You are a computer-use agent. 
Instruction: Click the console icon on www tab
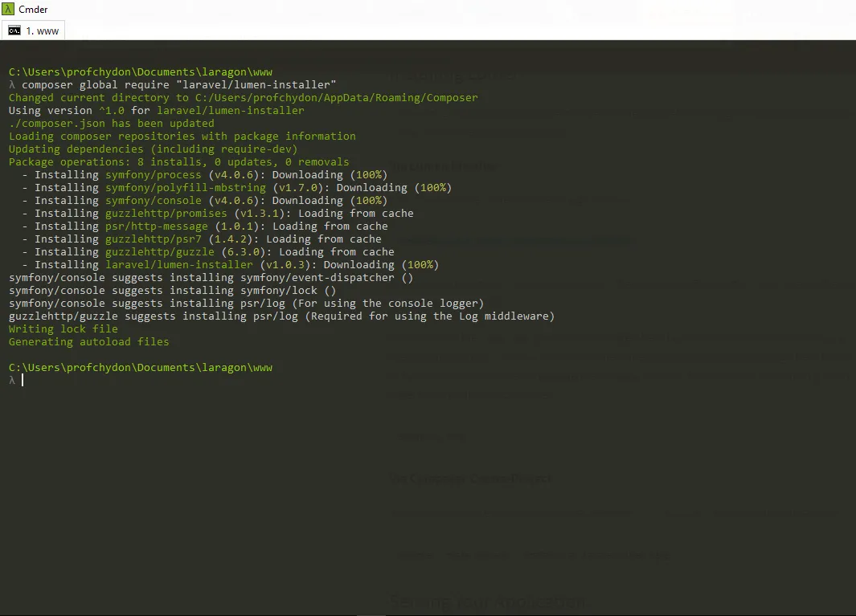[x=14, y=31]
